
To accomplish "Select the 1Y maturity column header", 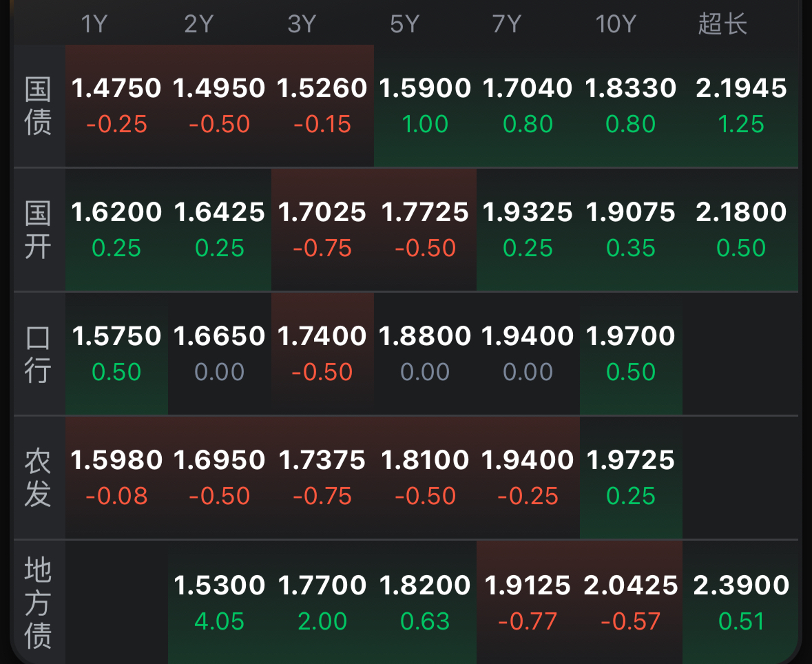I will pyautogui.click(x=95, y=25).
